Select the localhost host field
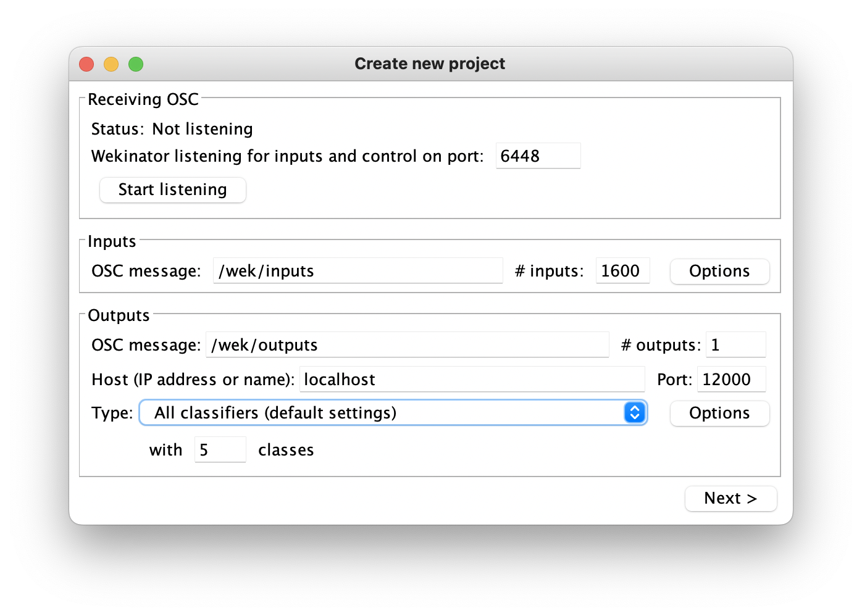The image size is (862, 616). click(x=472, y=379)
